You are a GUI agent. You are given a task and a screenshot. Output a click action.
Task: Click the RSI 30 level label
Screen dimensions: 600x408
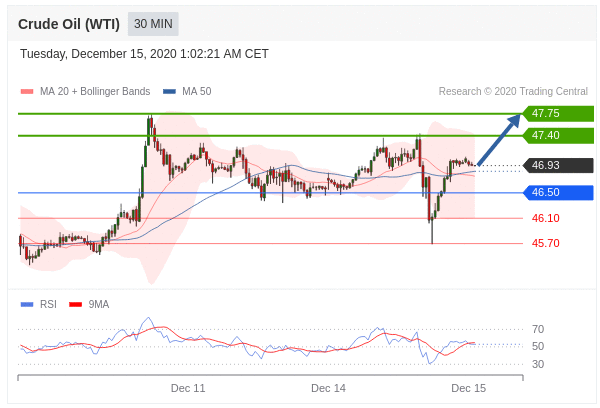coord(538,364)
